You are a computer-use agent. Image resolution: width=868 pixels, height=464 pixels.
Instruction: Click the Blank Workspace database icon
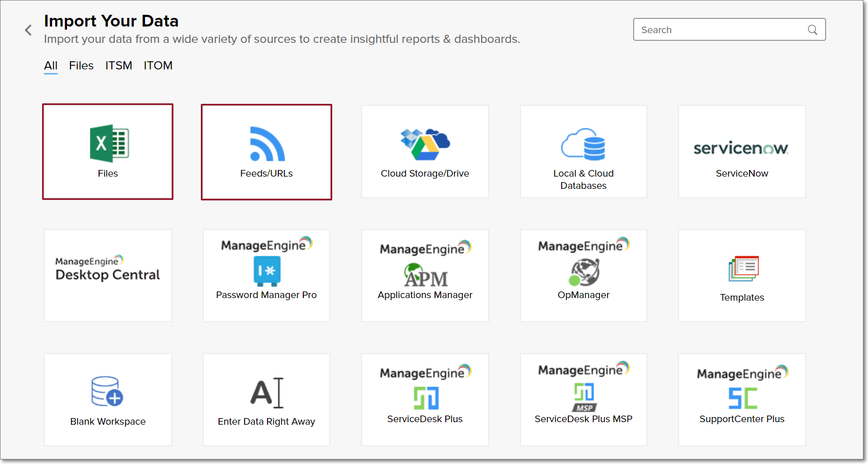click(x=107, y=392)
